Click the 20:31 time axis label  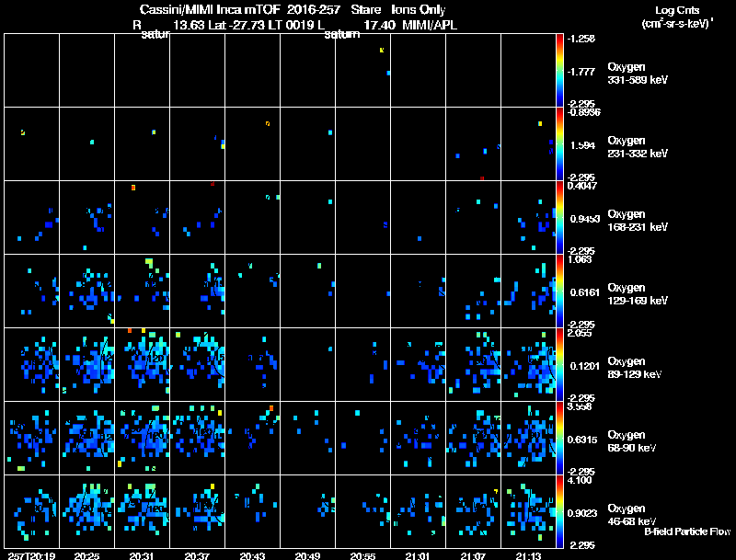click(x=142, y=555)
